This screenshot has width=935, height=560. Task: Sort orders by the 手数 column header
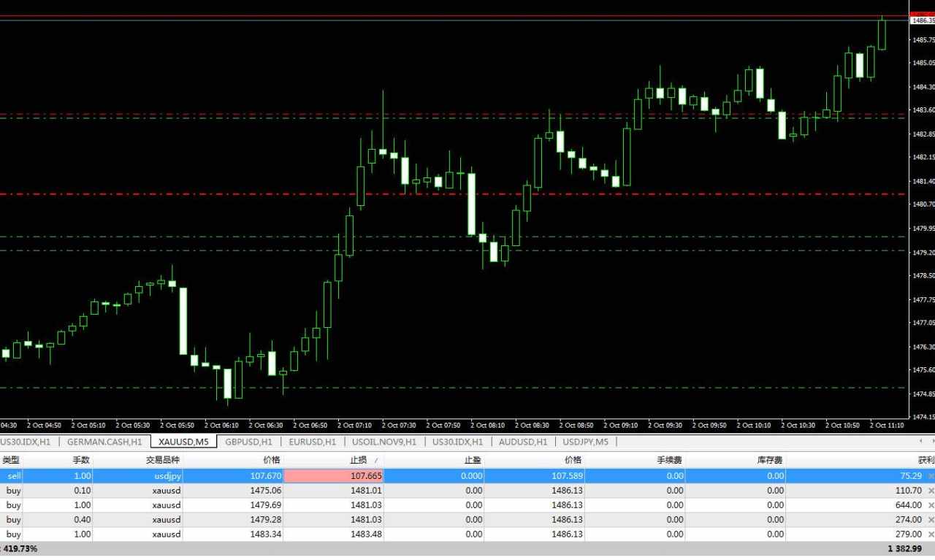(x=81, y=460)
